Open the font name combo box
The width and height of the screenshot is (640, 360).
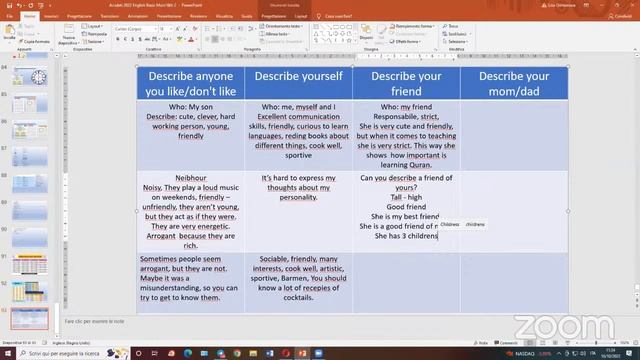pyautogui.click(x=136, y=29)
